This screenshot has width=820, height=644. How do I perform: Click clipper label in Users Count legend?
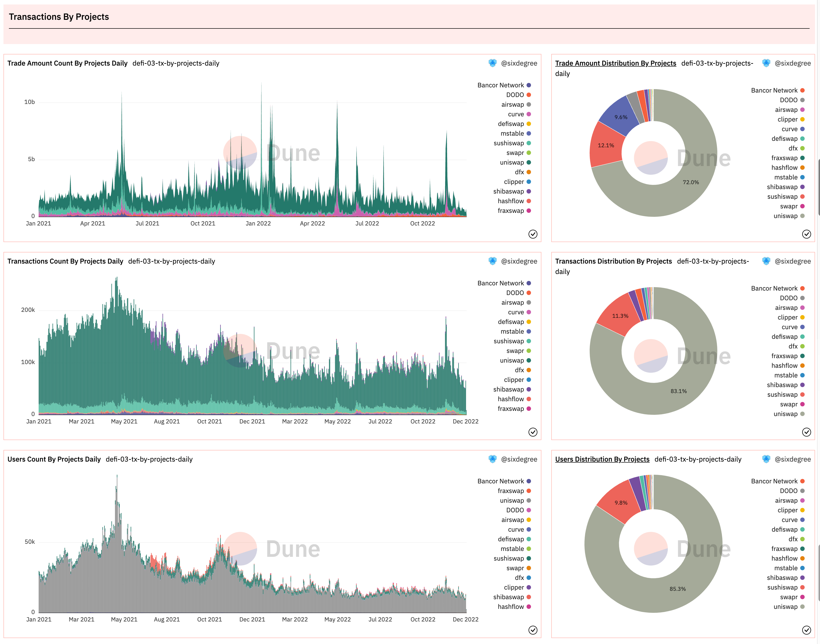coord(514,587)
